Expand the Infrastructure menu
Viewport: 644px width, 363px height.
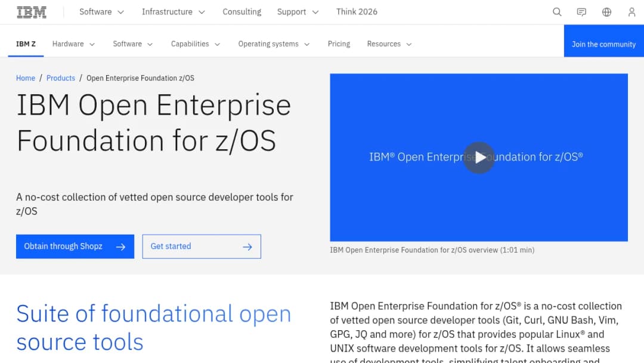tap(174, 12)
